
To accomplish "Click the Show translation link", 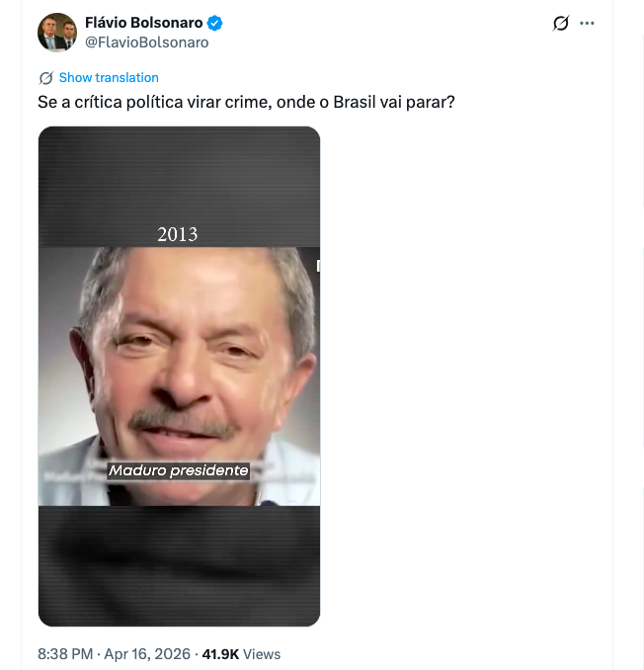I will (109, 78).
